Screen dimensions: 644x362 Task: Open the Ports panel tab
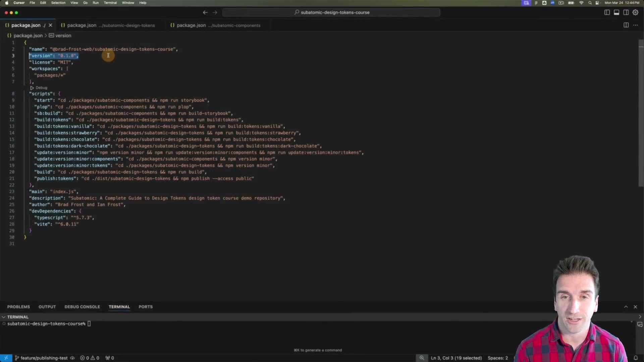tap(146, 307)
